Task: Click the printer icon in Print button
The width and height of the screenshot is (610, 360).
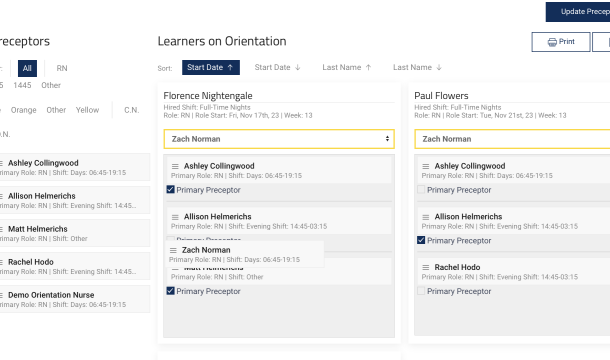Action: tap(552, 42)
